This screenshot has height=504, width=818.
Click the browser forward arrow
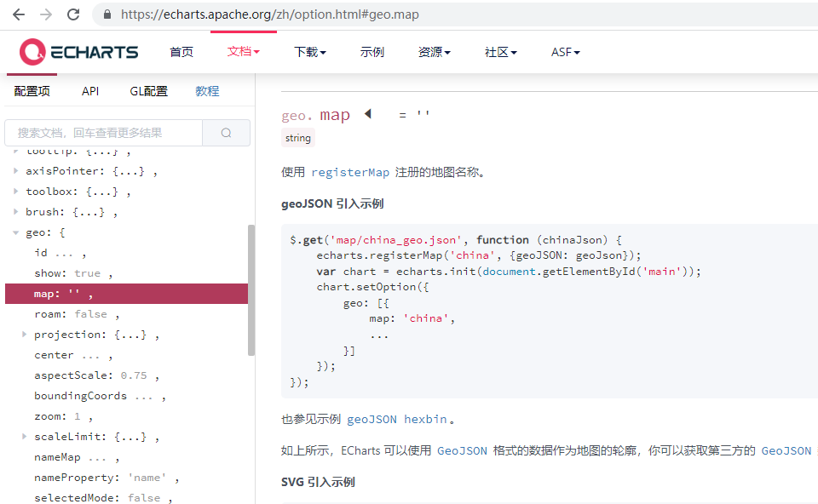pyautogui.click(x=46, y=14)
